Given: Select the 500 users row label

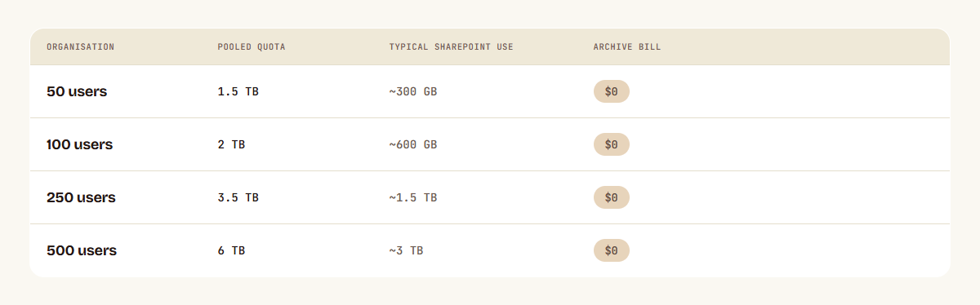Looking at the screenshot, I should (x=82, y=250).
